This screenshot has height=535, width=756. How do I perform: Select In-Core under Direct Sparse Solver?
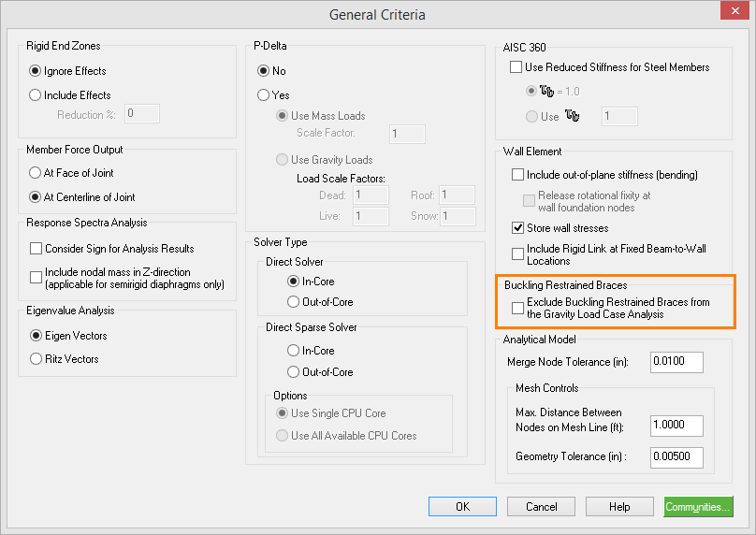click(293, 351)
